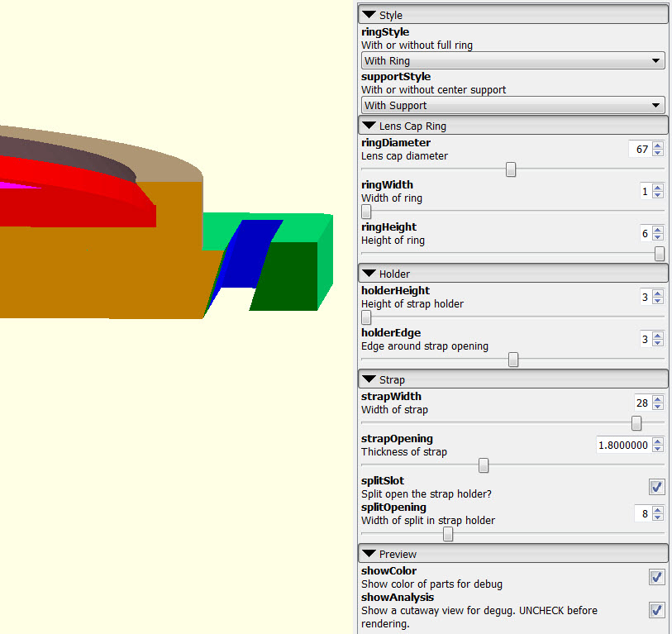Click the strapOpening value field showing 1.8000000

pyautogui.click(x=623, y=446)
